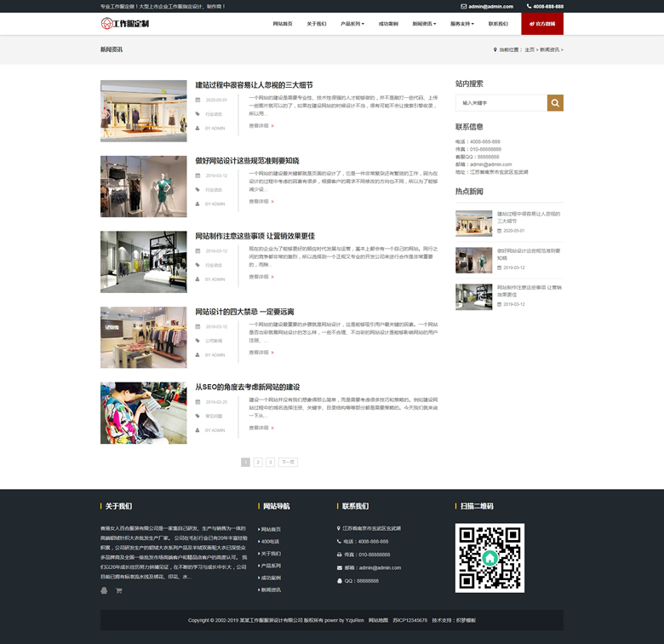Click the QQ penguin icon in footer
This screenshot has width=664, height=644.
pyautogui.click(x=104, y=590)
